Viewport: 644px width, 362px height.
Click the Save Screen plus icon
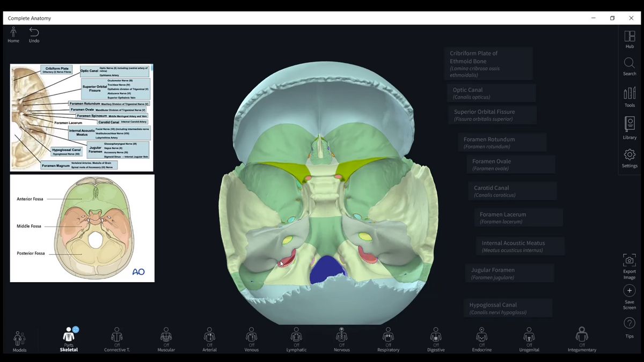[630, 291]
